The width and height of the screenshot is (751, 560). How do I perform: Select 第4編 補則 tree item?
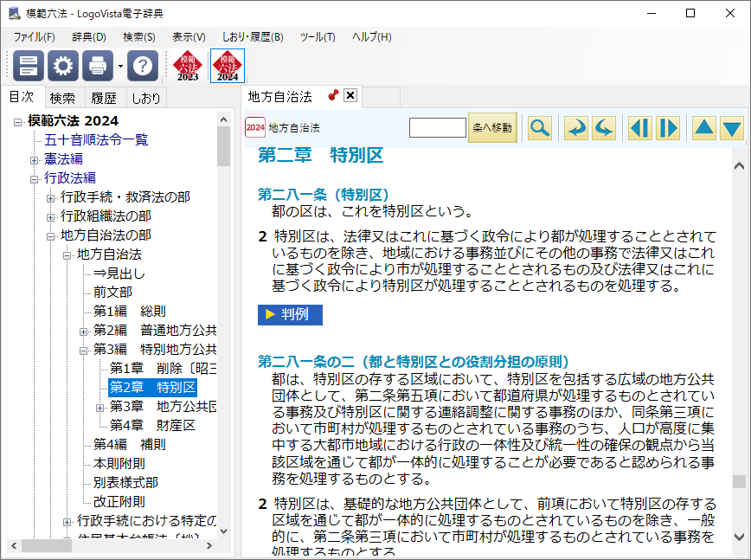[x=130, y=445]
